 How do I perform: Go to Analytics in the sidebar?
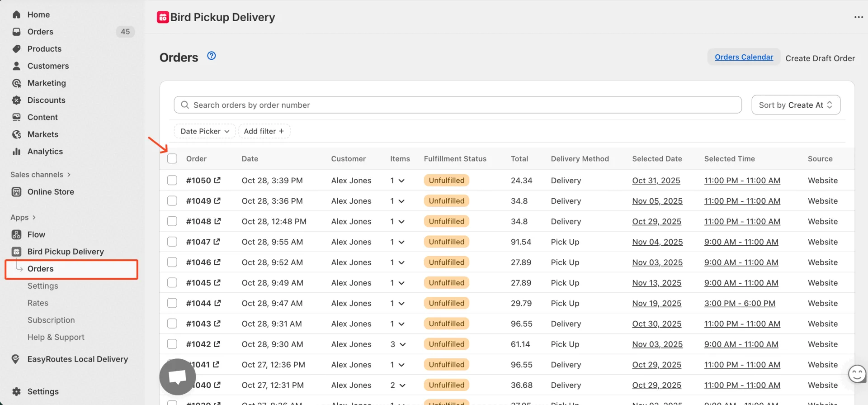coord(45,152)
